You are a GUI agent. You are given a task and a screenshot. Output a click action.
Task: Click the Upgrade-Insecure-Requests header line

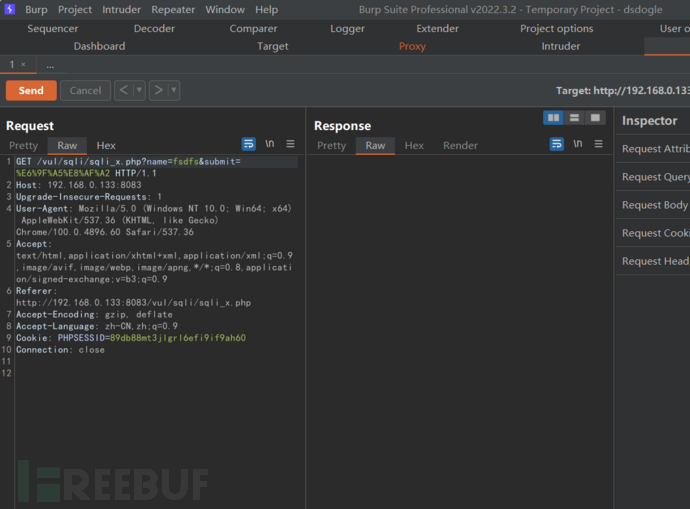pos(89,197)
